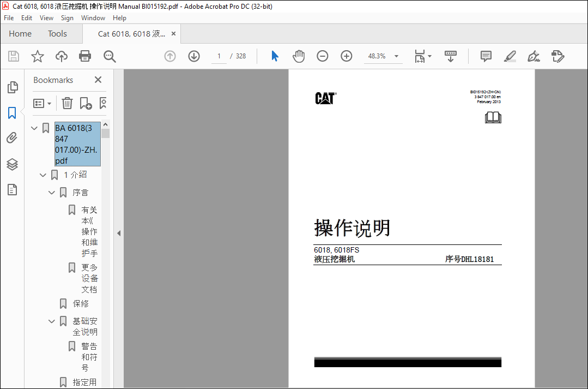
Task: Open the Window menu
Action: (93, 18)
